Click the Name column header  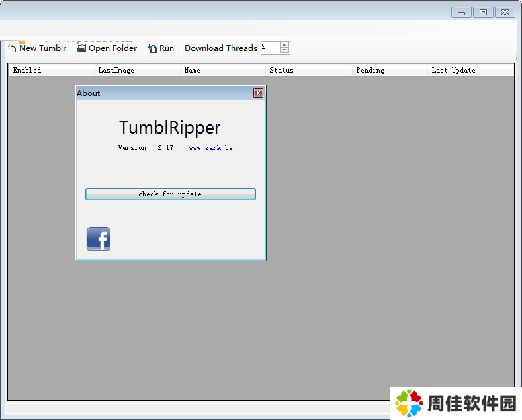tap(223, 70)
